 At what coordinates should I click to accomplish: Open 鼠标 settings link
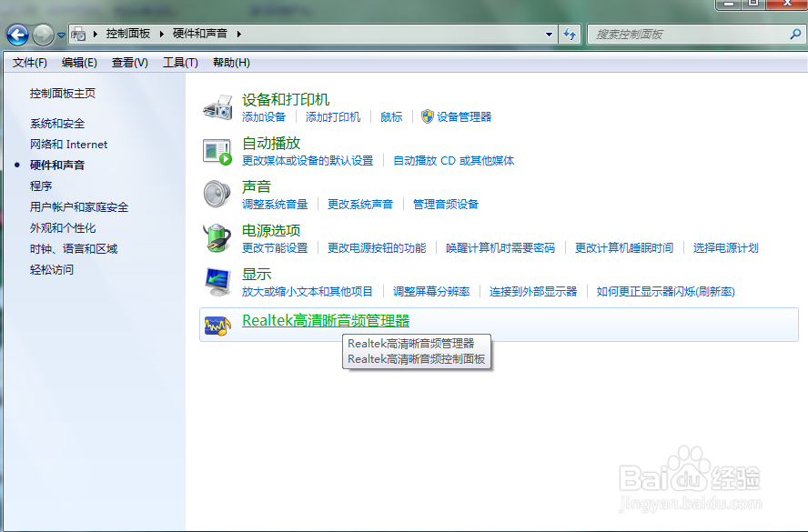point(391,117)
